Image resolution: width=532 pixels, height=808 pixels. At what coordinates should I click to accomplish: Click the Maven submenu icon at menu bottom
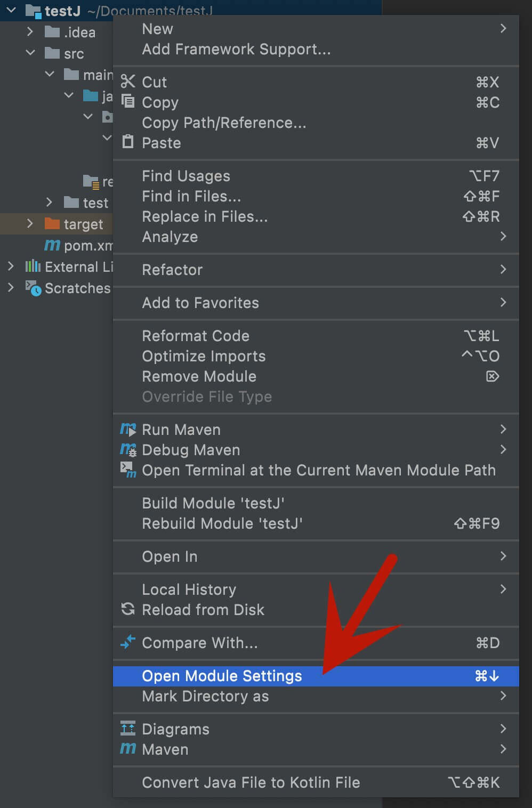(x=128, y=749)
